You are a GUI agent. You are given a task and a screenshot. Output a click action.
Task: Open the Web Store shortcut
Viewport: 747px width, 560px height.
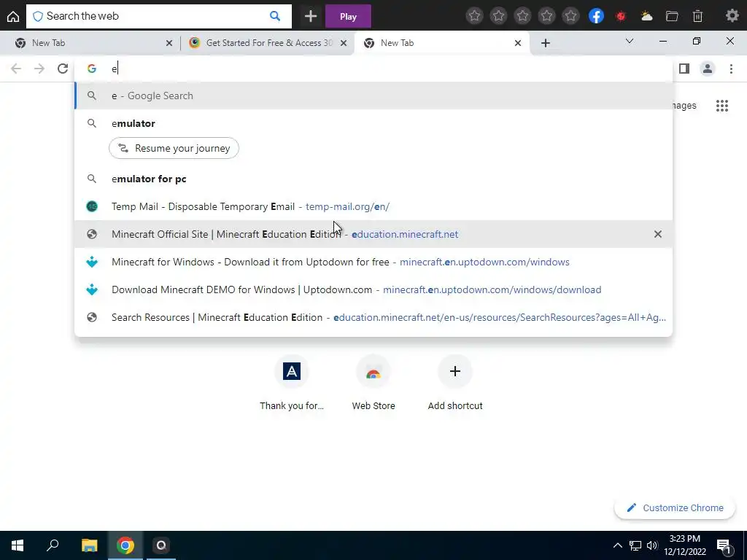(x=373, y=384)
